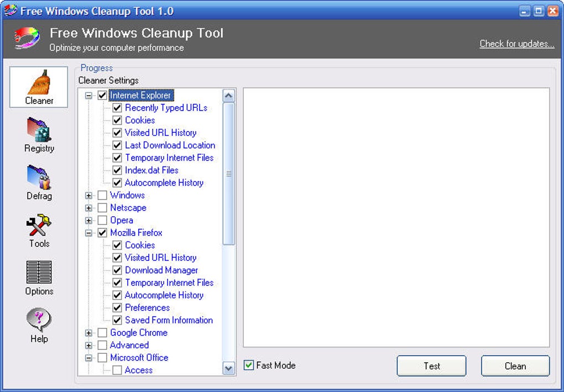Open the Check for updates link

point(516,44)
